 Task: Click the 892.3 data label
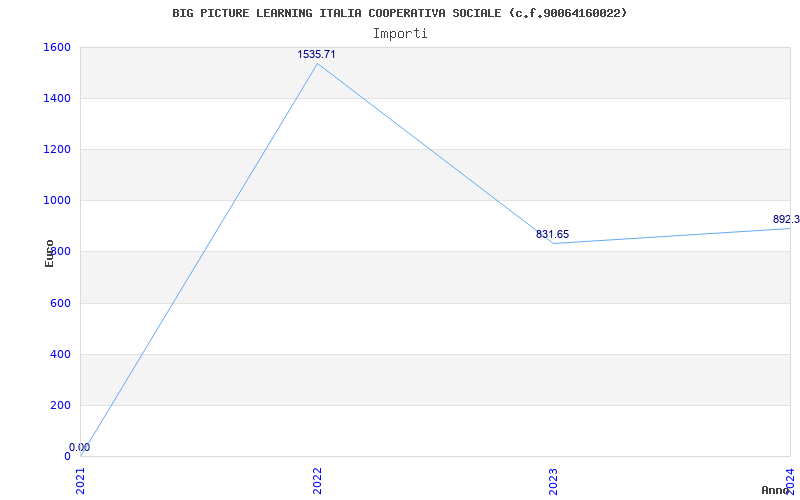click(786, 219)
